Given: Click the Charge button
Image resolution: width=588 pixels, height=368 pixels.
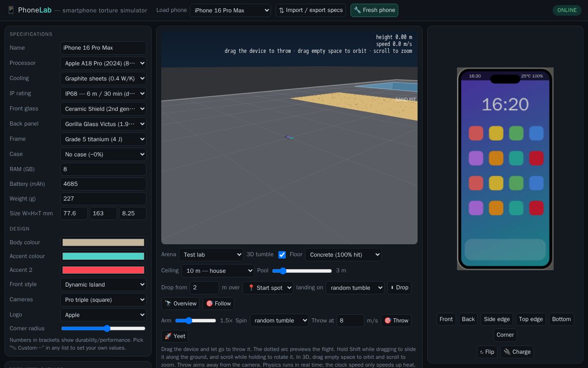Looking at the screenshot, I should [517, 352].
